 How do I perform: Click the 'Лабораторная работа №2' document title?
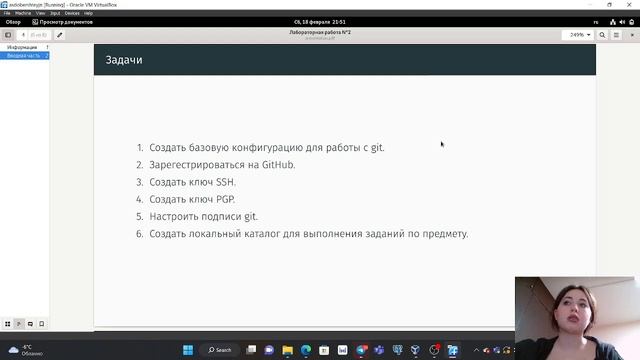point(320,32)
